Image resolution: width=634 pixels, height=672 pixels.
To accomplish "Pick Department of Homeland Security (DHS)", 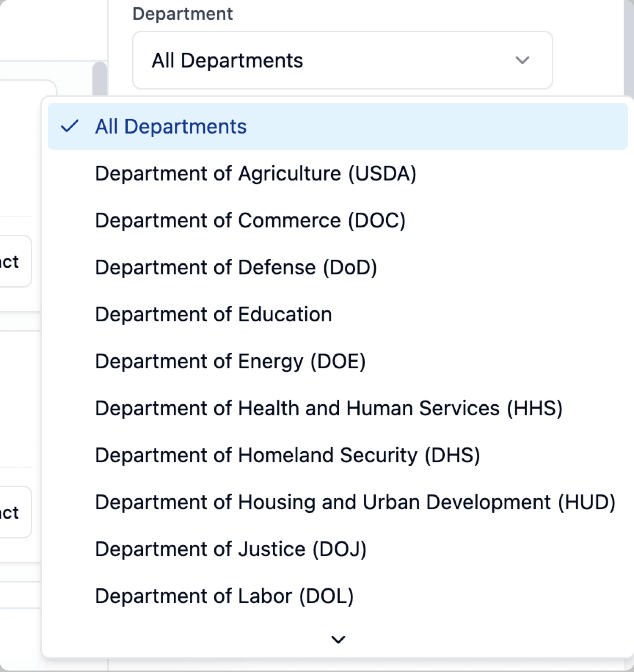I will pyautogui.click(x=287, y=455).
